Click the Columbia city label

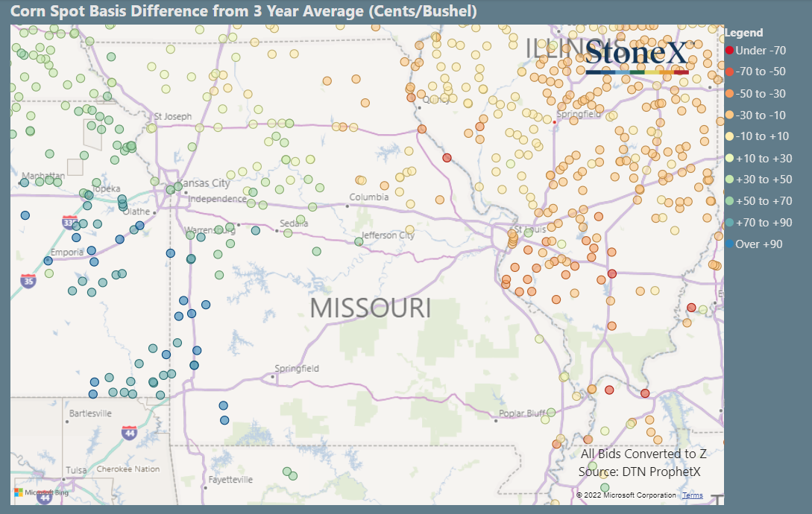click(x=368, y=197)
